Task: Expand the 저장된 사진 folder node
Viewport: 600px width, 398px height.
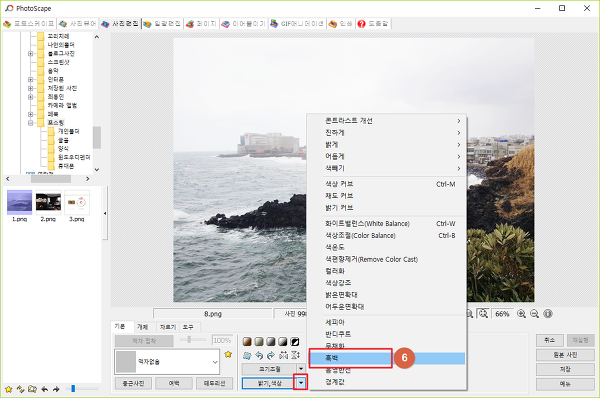Action: [x=30, y=88]
